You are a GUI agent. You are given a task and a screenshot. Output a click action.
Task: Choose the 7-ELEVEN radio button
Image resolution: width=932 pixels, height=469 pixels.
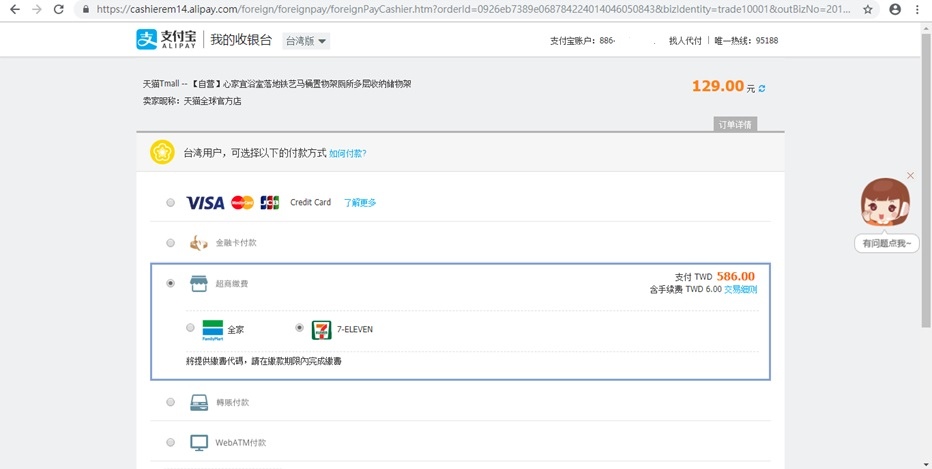tap(300, 328)
